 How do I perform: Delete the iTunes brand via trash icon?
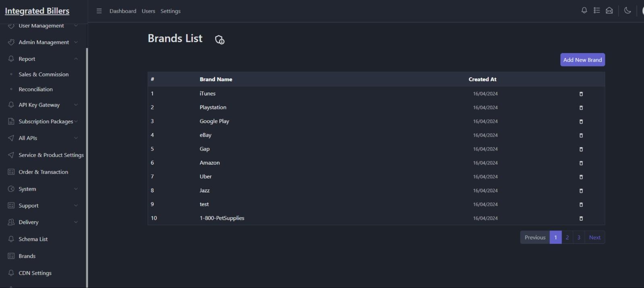tap(581, 94)
